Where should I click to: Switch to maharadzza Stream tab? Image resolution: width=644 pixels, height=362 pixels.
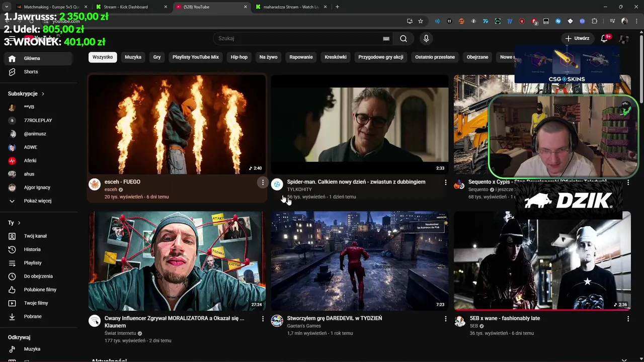point(292,7)
